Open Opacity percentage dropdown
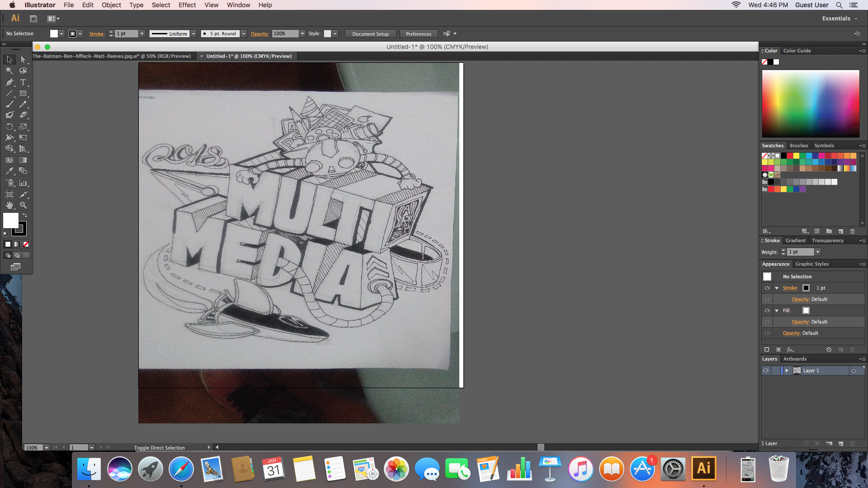Image resolution: width=868 pixels, height=488 pixels. click(x=302, y=34)
